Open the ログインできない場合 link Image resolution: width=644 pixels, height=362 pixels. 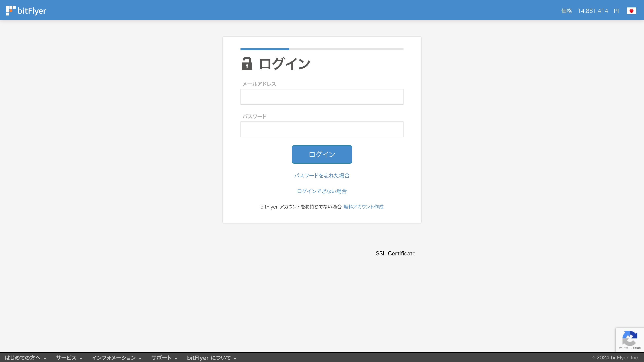coord(322,191)
